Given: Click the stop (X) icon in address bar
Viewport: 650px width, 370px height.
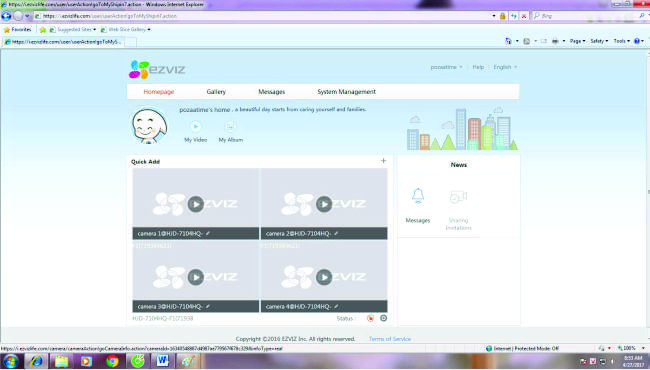Looking at the screenshot, I should (x=524, y=16).
